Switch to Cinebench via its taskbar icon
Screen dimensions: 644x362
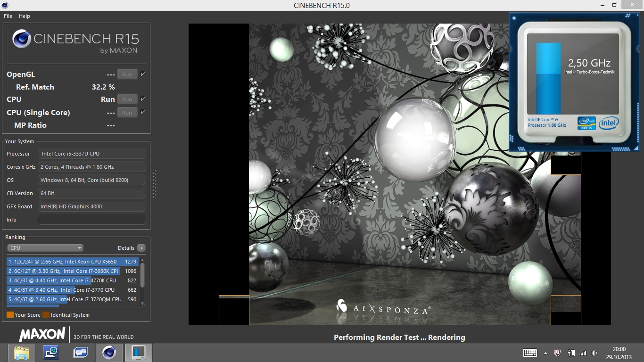[x=109, y=352]
